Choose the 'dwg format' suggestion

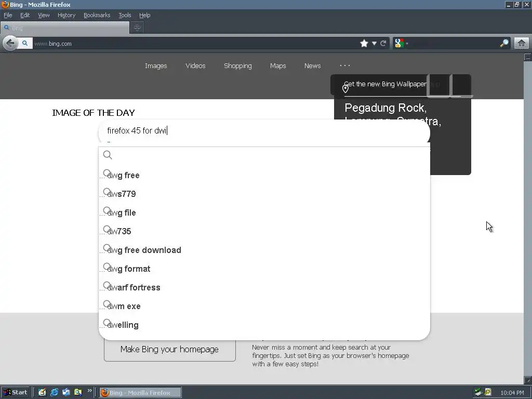click(x=264, y=269)
